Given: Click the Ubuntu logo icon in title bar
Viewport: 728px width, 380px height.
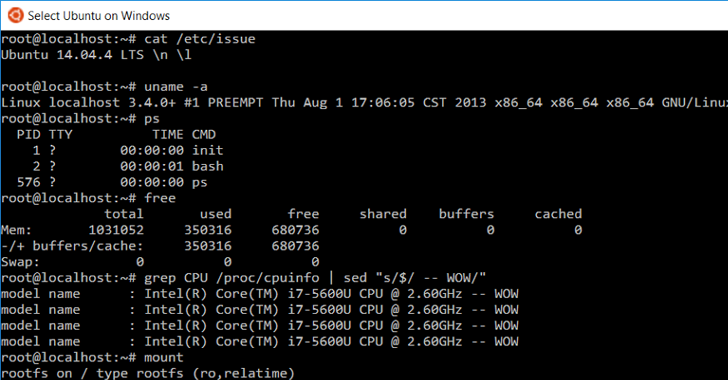Looking at the screenshot, I should [15, 15].
